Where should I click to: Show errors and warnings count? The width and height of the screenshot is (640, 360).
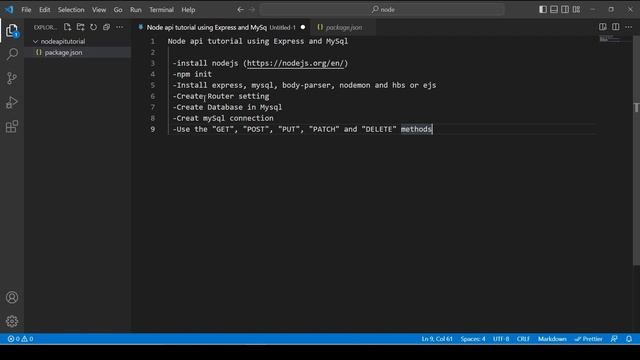[20, 339]
